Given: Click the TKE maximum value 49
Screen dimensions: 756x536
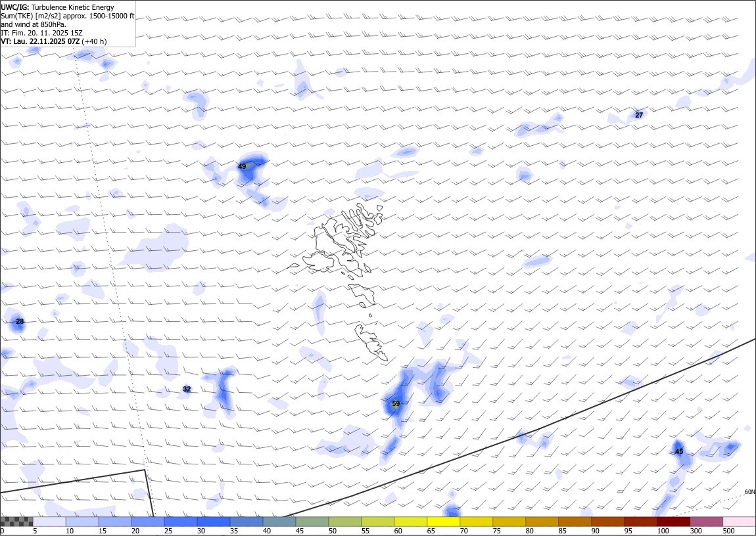Looking at the screenshot, I should [242, 166].
